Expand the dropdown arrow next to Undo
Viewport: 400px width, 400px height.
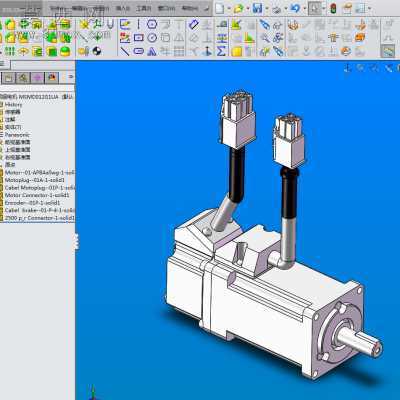(x=305, y=8)
